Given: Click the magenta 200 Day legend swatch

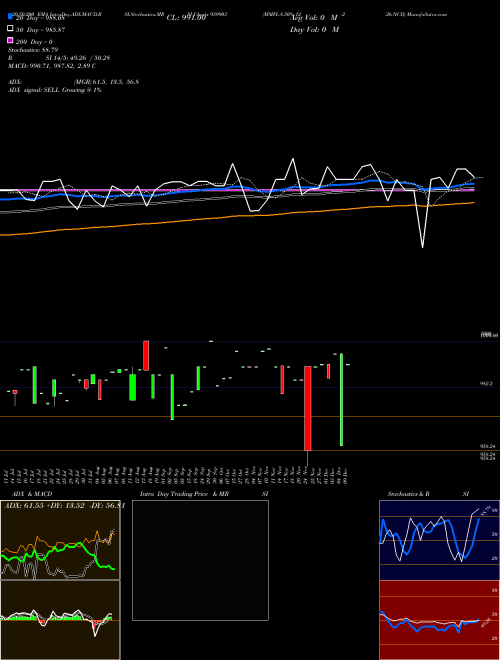Looking at the screenshot, I should [10, 40].
